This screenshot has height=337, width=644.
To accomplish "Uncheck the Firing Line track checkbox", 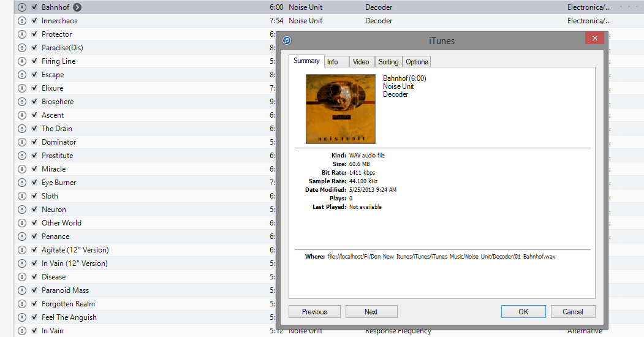I will 34,61.
